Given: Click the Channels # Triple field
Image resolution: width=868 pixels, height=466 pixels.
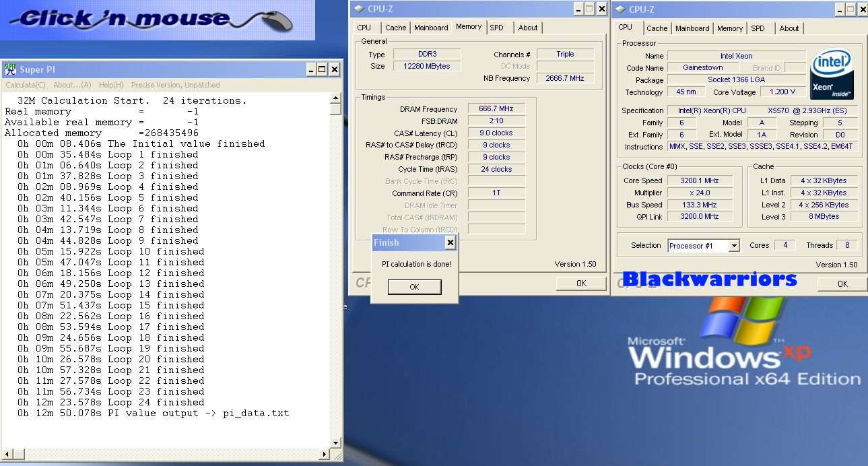Looking at the screenshot, I should [x=565, y=54].
